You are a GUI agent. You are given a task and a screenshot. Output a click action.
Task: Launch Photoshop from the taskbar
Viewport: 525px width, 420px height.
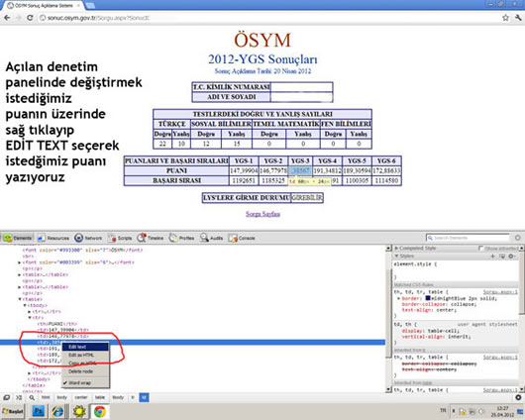point(38,411)
